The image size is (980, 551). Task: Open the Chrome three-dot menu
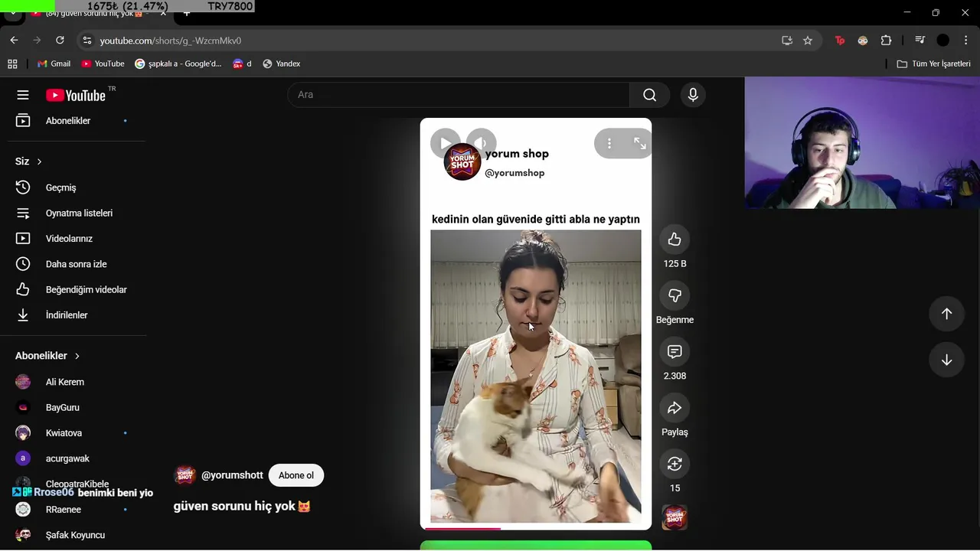[966, 41]
